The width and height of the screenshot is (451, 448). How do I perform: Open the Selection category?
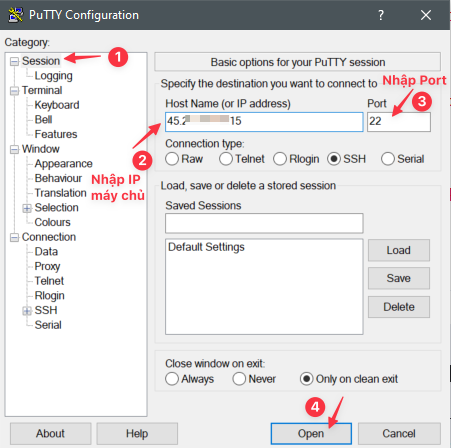click(x=57, y=208)
